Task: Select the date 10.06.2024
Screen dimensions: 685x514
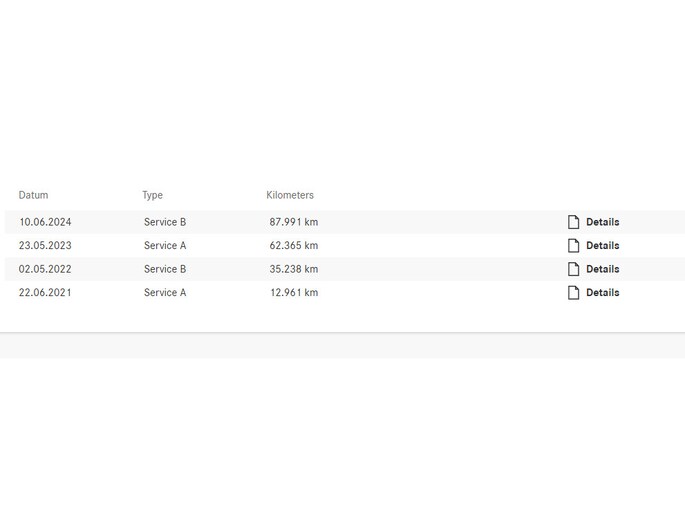Action: point(45,222)
